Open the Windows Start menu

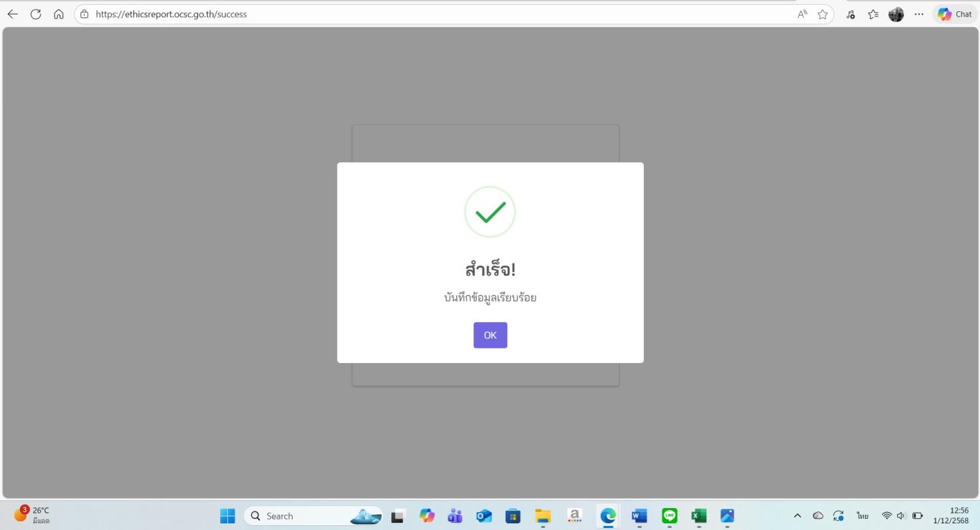coord(227,516)
